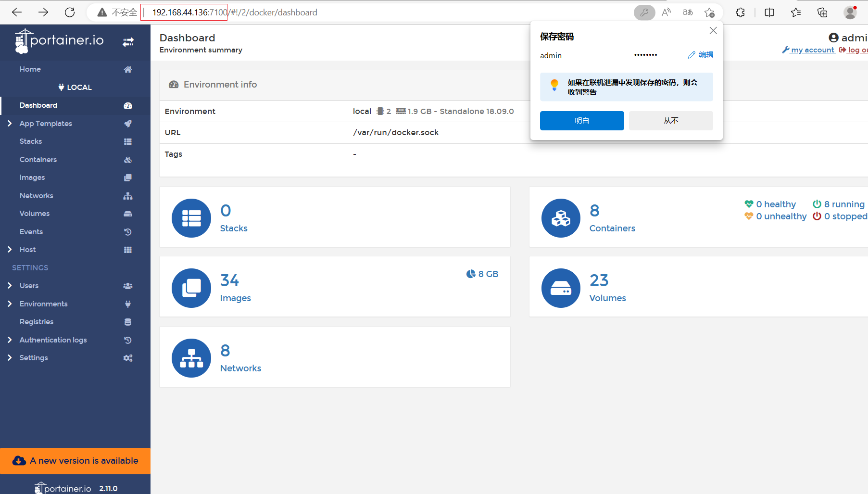Click the browser forward arrow

pos(43,13)
